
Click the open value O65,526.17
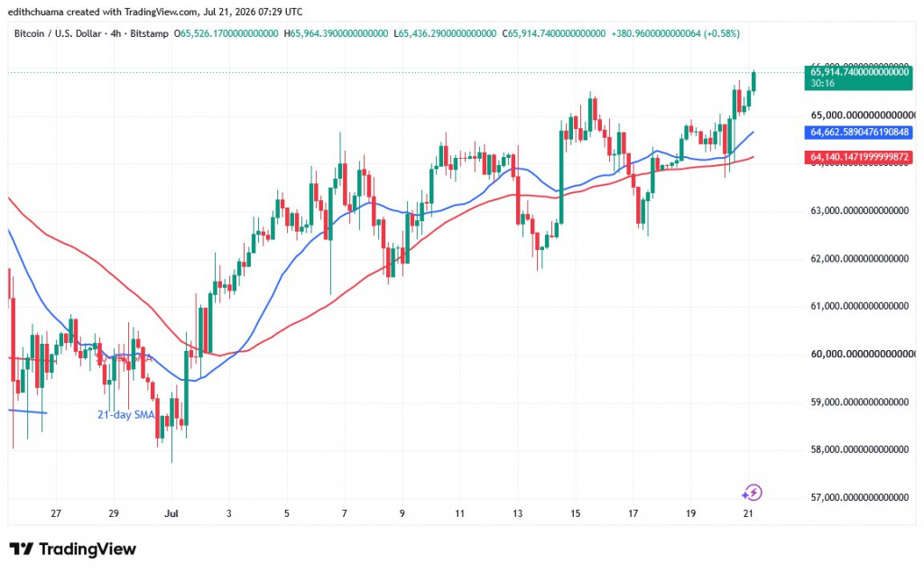(226, 33)
